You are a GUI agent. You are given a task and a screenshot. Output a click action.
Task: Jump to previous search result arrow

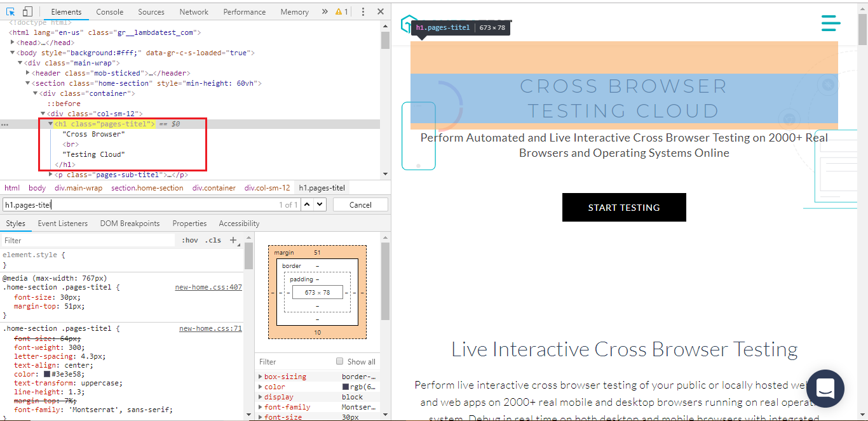[x=306, y=204]
